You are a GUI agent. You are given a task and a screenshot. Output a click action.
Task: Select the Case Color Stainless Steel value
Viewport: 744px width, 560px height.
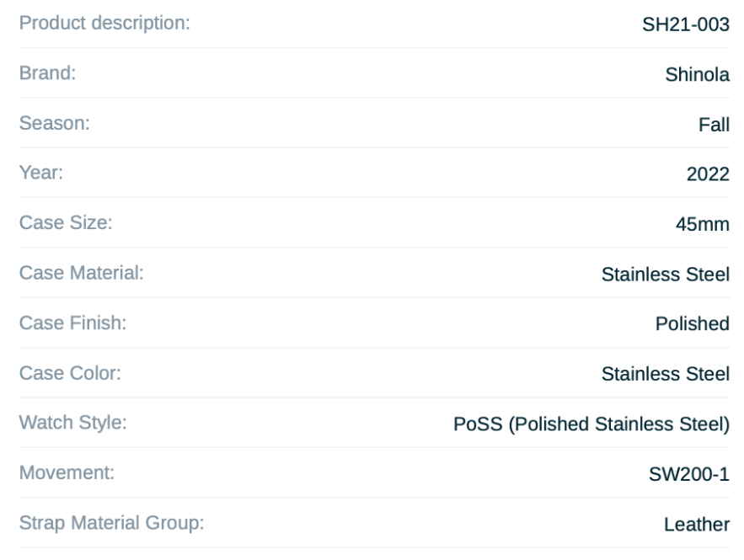pos(666,374)
